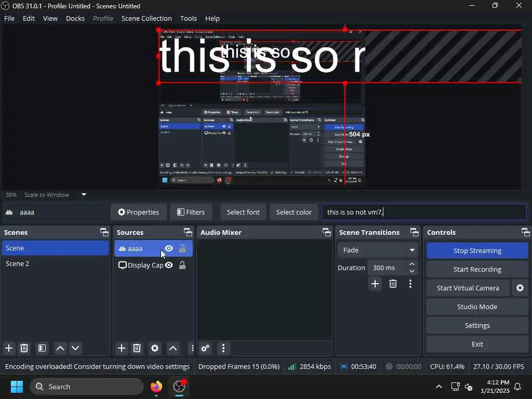This screenshot has width=532, height=399.
Task: Open source properties gear in Sources dock
Action: coord(155,348)
